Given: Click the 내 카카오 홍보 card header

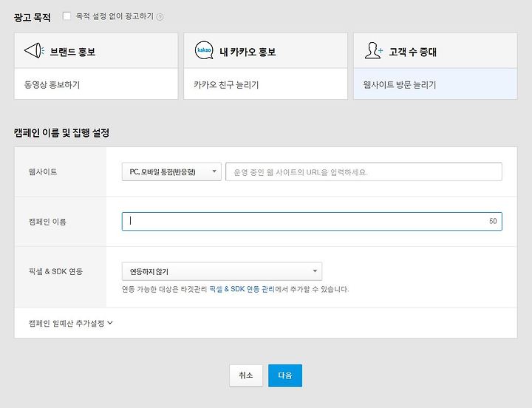Looking at the screenshot, I should pyautogui.click(x=266, y=51).
